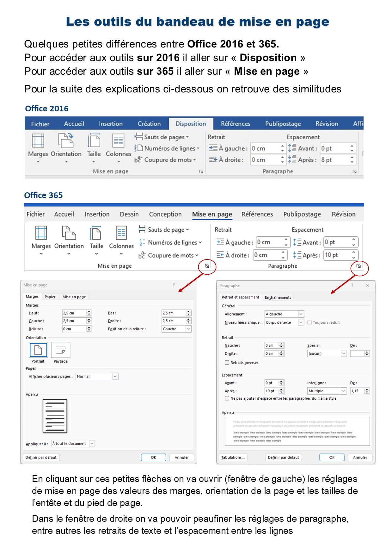This screenshot has height=555, width=392.
Task: Launch Paragraphe dialog from Office 2016 ribbon
Action: 354,171
